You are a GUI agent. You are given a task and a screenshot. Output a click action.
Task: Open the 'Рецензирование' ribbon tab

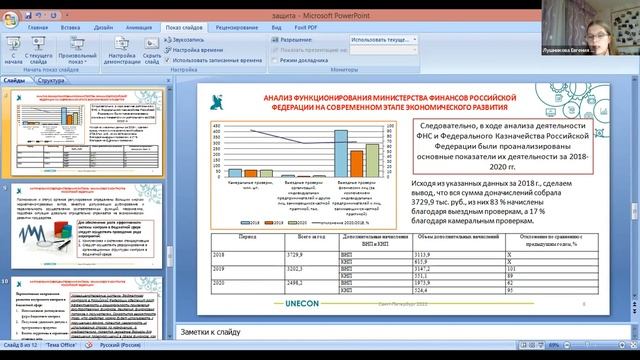coord(237,28)
